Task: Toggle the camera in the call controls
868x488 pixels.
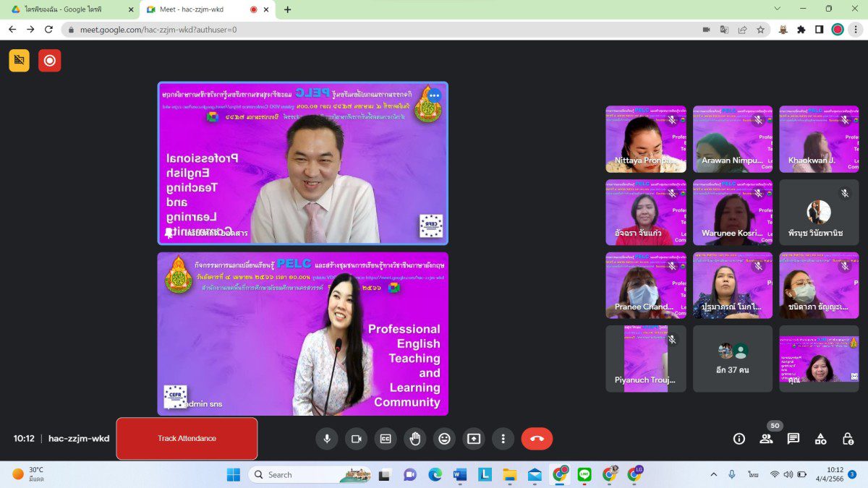Action: pos(356,438)
